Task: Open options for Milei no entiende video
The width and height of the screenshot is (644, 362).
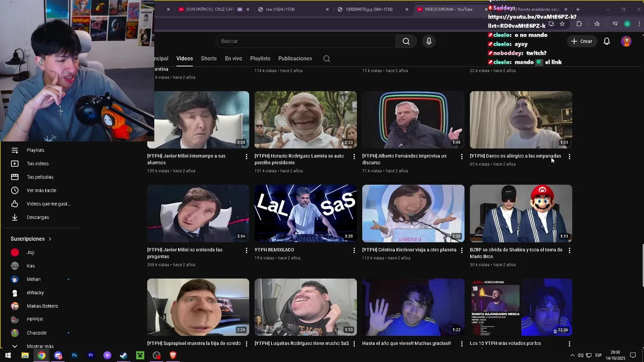Action: (x=246, y=250)
